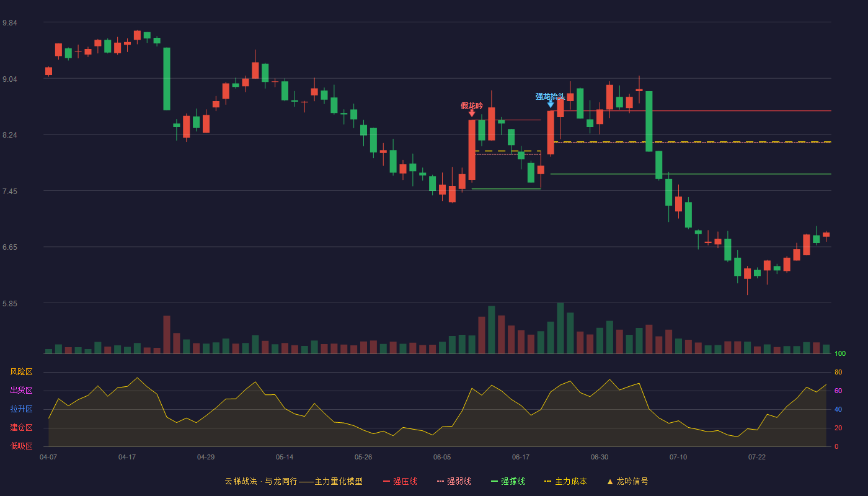Viewport: 868px width, 496px height.
Task: Toggle the 强压线 legend entry
Action: click(x=400, y=481)
